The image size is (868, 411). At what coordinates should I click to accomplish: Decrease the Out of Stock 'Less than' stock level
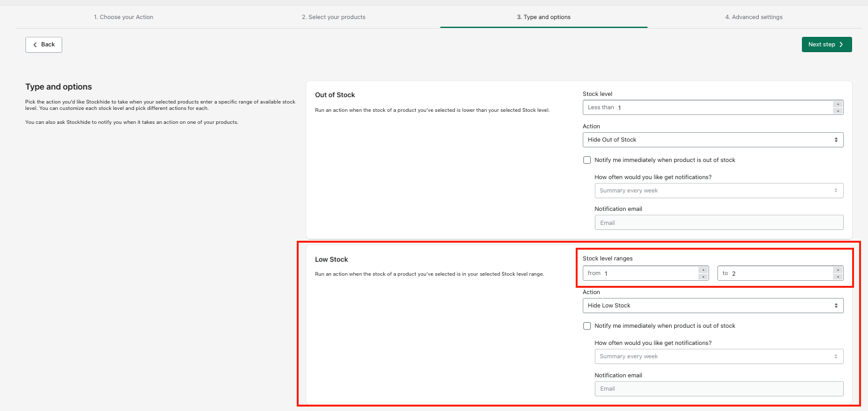[x=838, y=111]
